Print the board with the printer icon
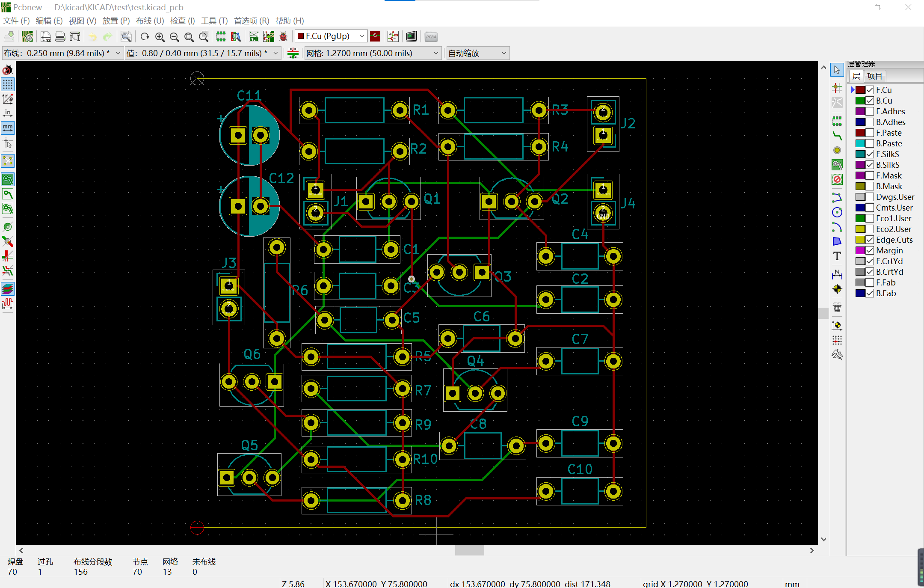The image size is (924, 588). click(60, 36)
